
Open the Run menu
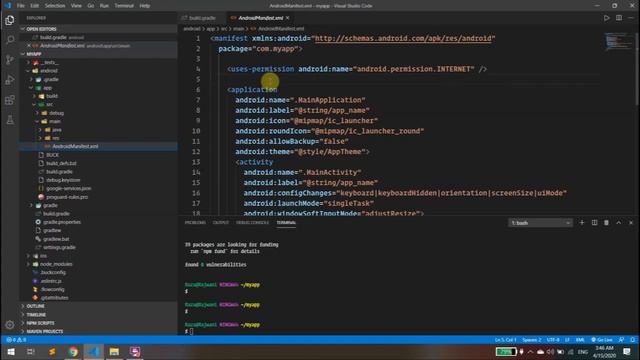tap(104, 6)
